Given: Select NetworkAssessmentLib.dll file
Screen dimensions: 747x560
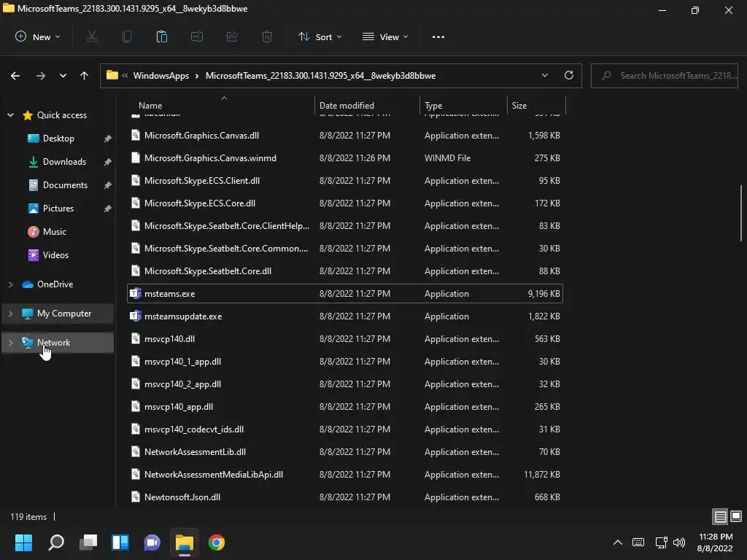Looking at the screenshot, I should click(x=345, y=452).
